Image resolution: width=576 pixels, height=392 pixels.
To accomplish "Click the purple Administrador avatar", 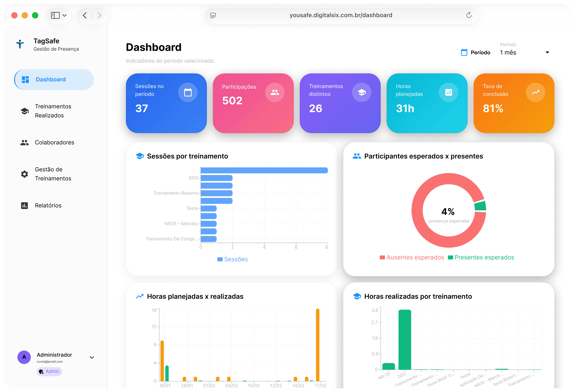I will (24, 357).
